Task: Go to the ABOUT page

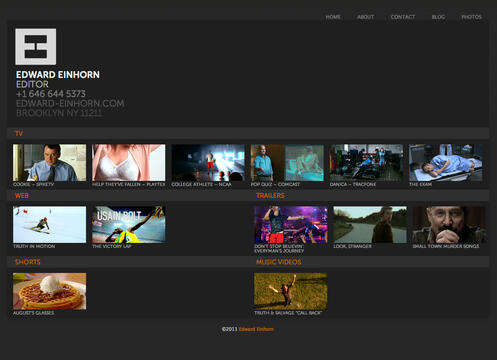Action: pyautogui.click(x=366, y=17)
